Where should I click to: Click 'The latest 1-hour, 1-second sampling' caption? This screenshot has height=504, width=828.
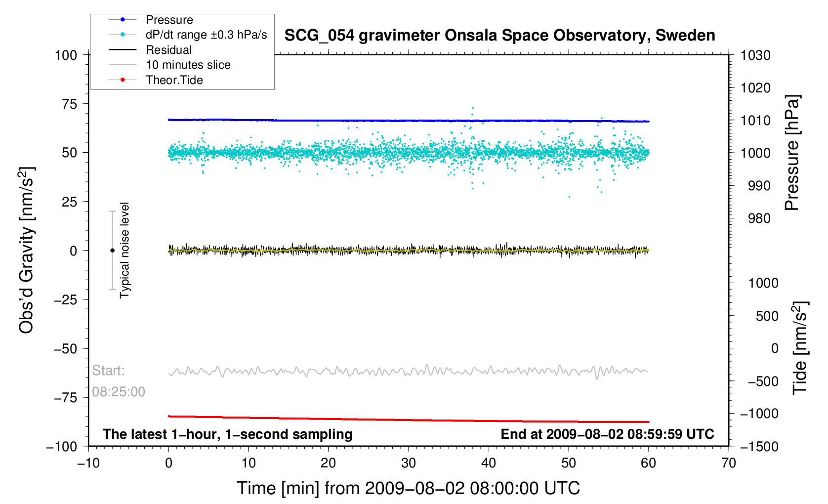click(227, 434)
